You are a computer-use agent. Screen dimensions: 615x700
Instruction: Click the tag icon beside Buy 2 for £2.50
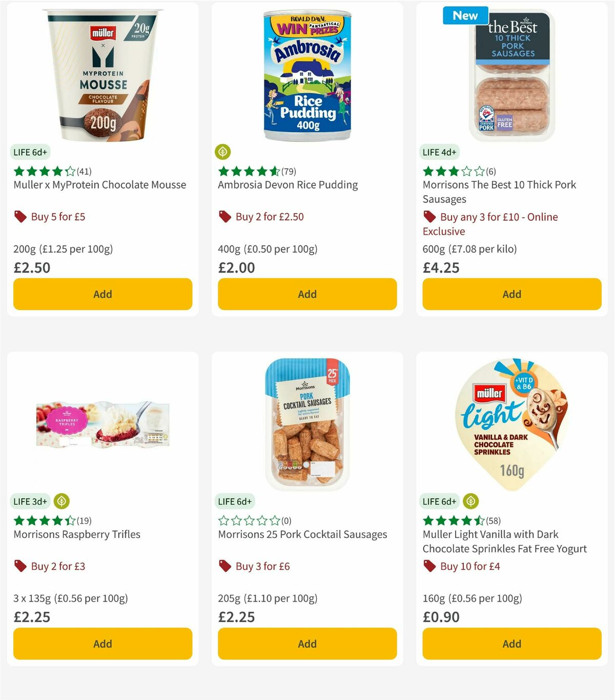tap(224, 216)
